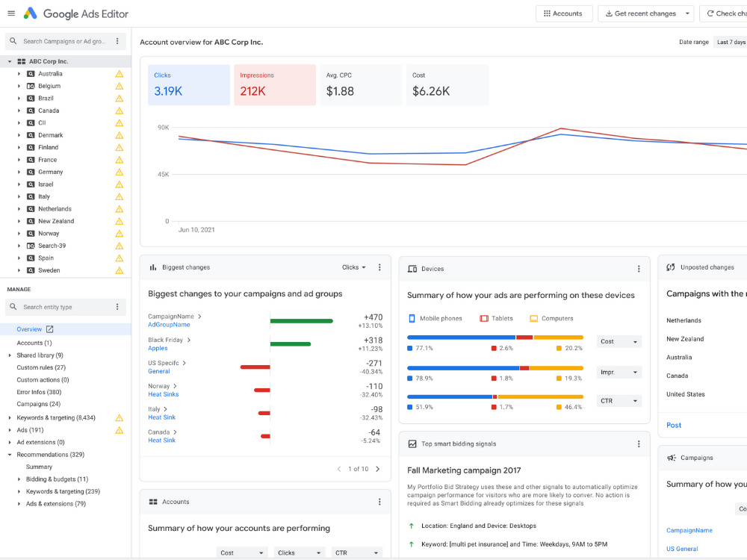Open the hamburger main menu

[x=11, y=13]
